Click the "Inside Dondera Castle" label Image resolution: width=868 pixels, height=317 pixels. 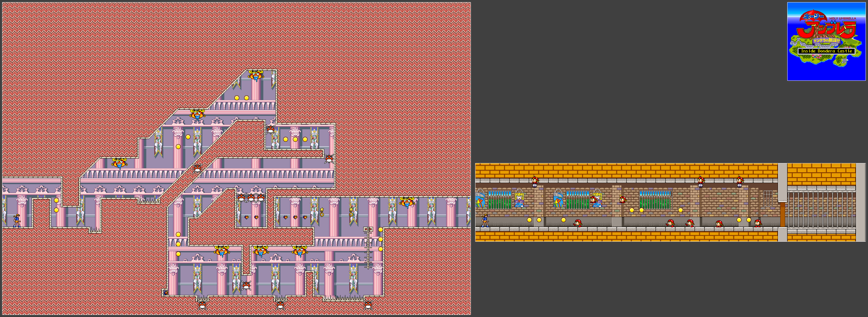click(826, 51)
